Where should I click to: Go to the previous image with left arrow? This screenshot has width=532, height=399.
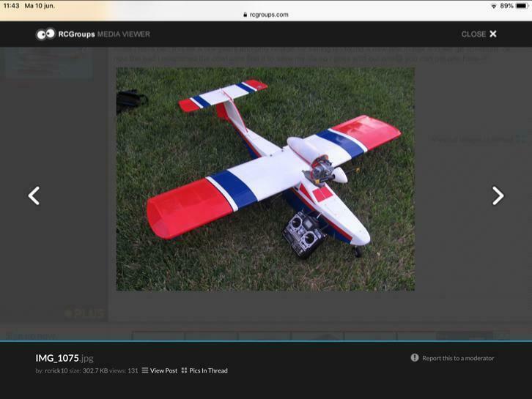point(34,195)
